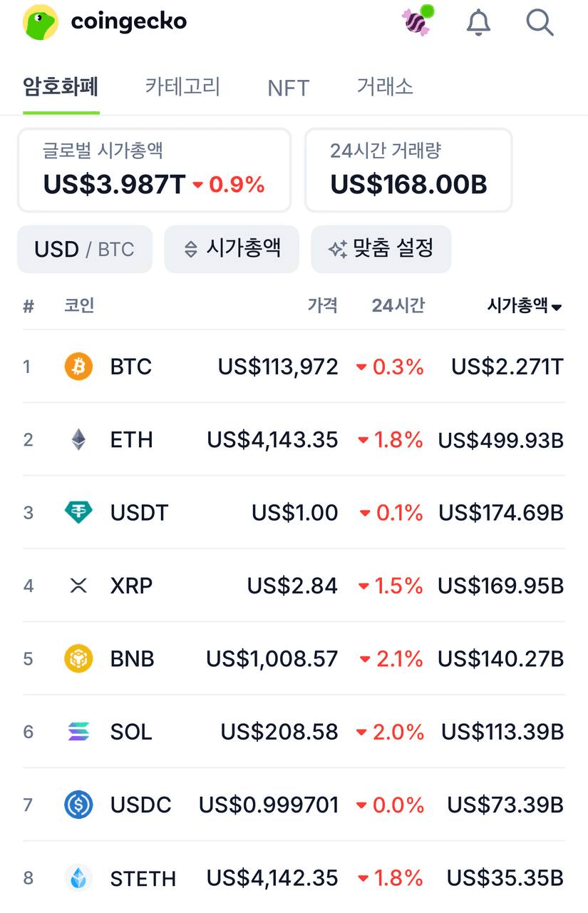Select the Ethereum coin icon

[x=78, y=439]
